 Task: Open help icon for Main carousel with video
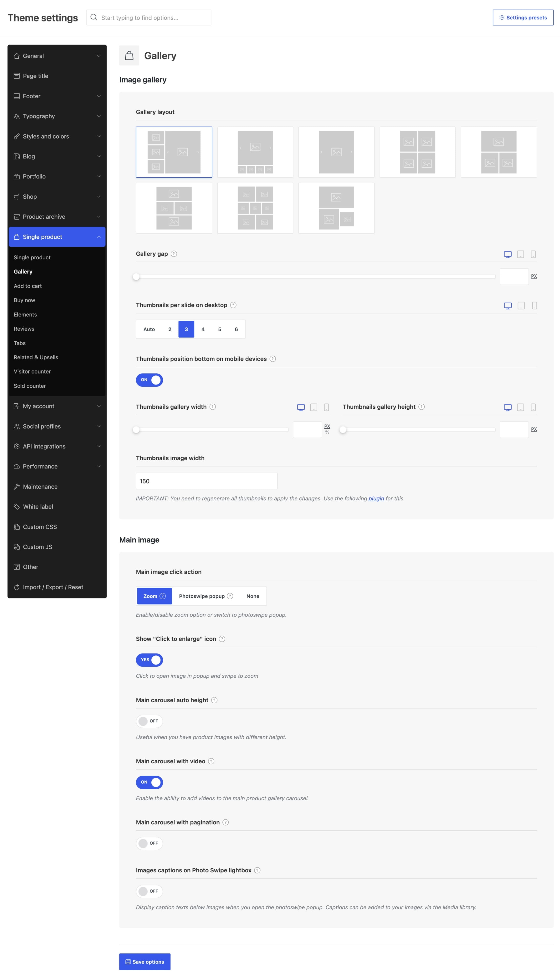[x=211, y=761]
